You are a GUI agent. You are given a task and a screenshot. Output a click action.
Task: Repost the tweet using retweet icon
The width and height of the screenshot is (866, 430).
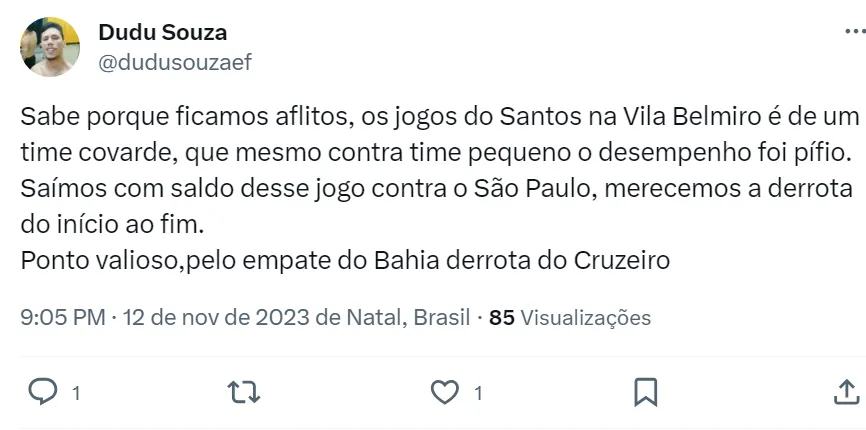click(x=244, y=392)
